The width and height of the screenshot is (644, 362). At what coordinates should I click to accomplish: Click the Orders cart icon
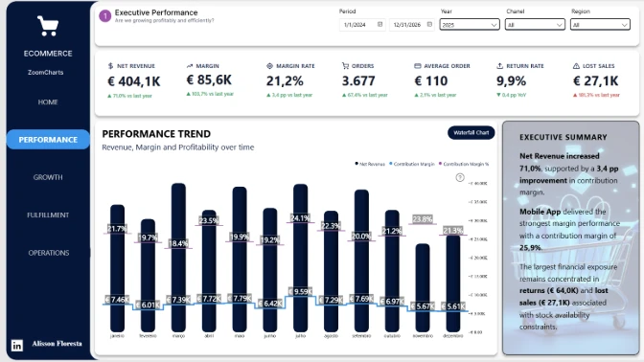(345, 66)
